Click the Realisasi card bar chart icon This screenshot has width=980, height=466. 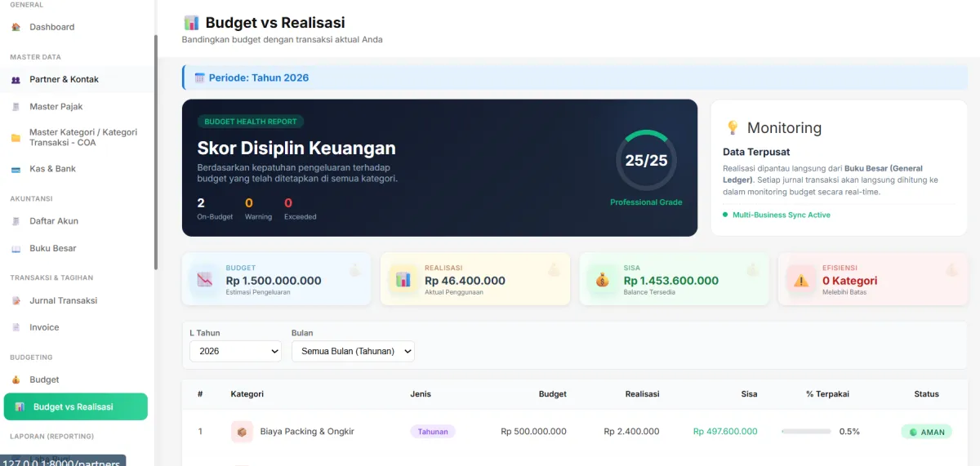click(x=403, y=279)
